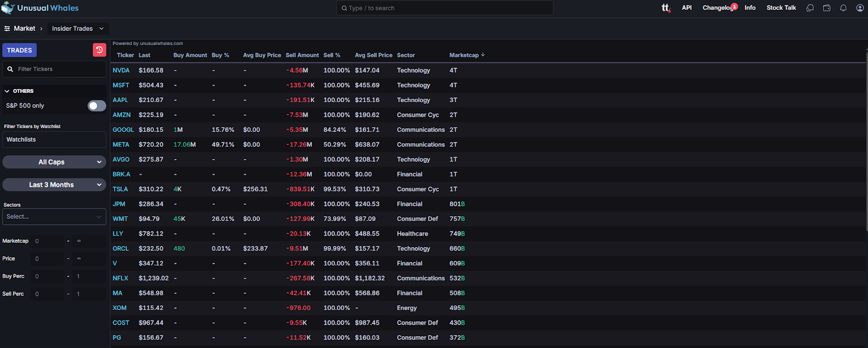
Task: Open the Stock Talk menu item
Action: (x=781, y=8)
